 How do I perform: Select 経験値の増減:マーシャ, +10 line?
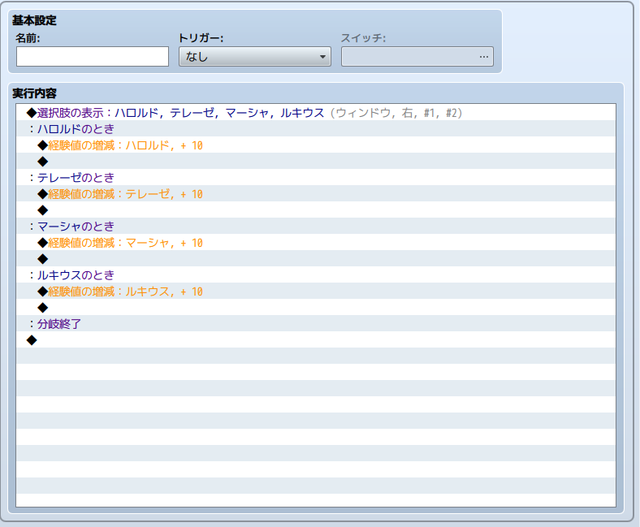pyautogui.click(x=316, y=242)
